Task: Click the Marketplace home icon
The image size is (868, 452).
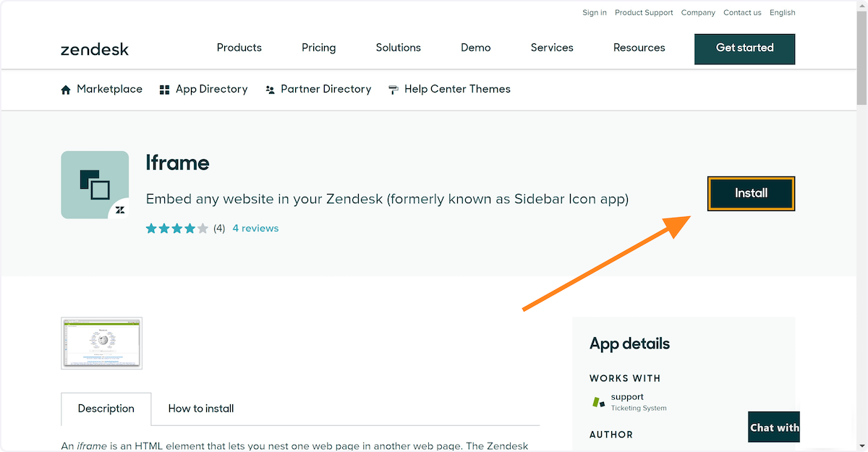Action: coord(66,90)
